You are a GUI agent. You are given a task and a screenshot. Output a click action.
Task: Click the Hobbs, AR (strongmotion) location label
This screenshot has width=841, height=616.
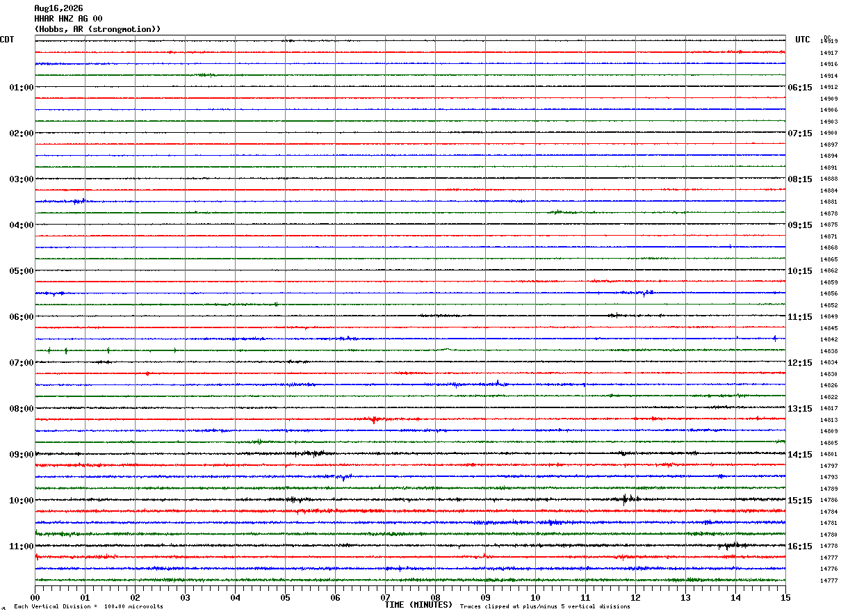(x=98, y=29)
